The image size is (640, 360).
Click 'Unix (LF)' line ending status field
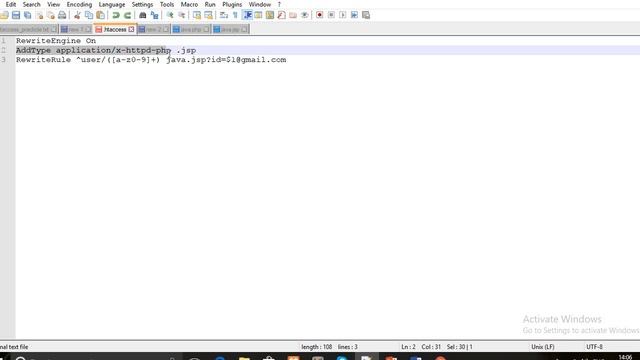point(543,347)
